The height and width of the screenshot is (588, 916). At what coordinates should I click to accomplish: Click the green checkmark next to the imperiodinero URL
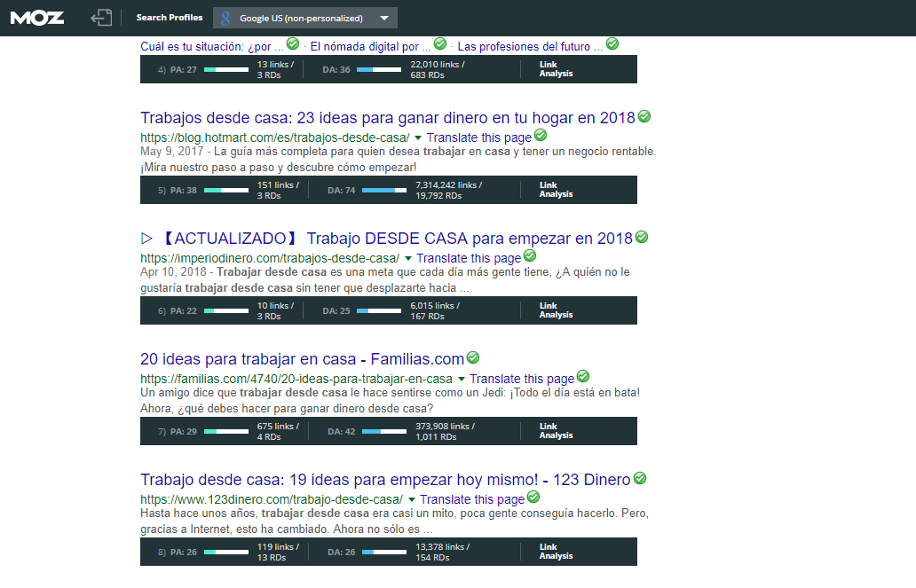(x=530, y=255)
